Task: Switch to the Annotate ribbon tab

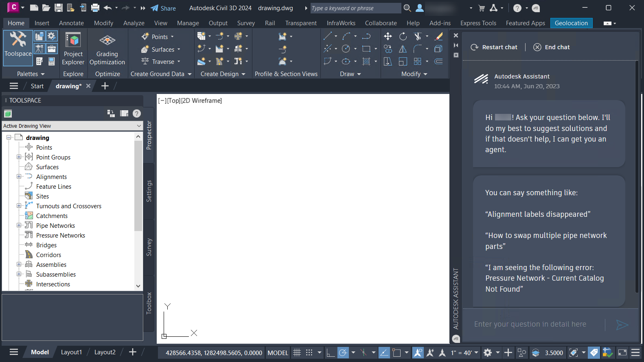Action: pyautogui.click(x=71, y=23)
